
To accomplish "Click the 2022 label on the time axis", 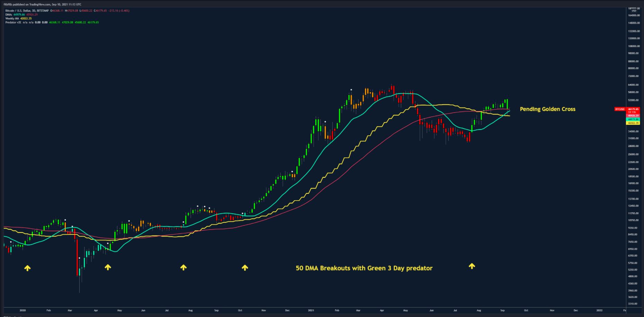I will [x=599, y=310].
